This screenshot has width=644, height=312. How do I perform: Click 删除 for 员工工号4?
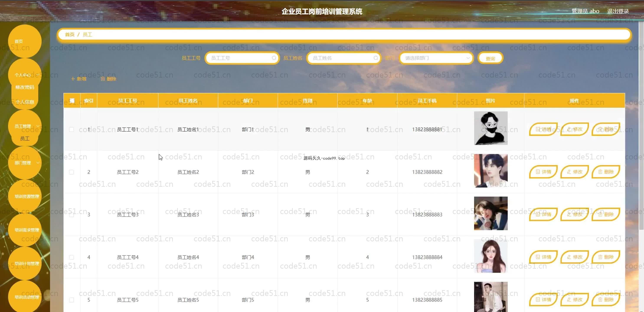click(x=606, y=257)
